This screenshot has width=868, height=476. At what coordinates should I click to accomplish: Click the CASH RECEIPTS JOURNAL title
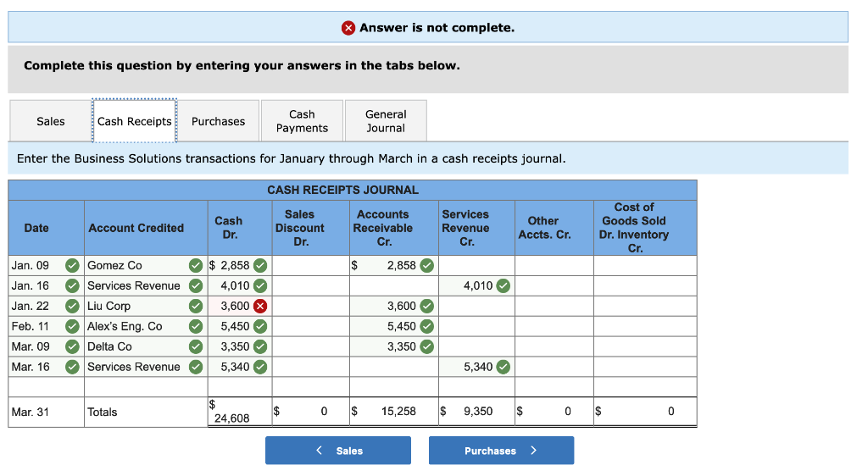point(342,191)
